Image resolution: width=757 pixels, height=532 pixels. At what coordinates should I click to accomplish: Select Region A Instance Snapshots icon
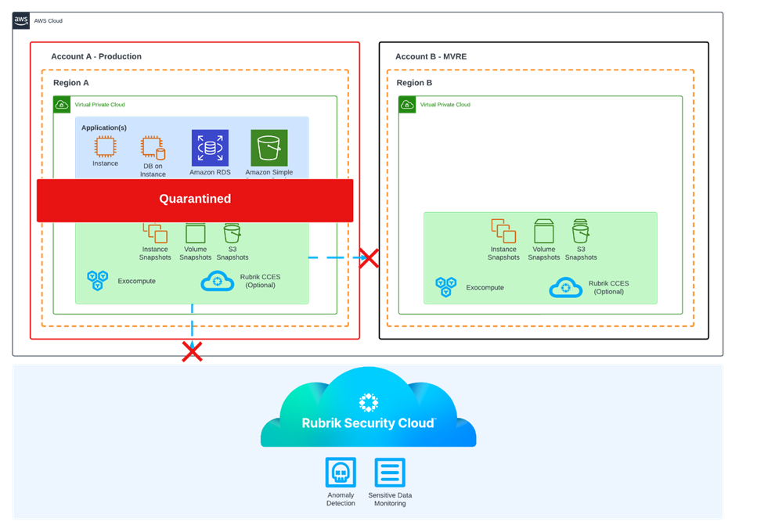155,232
